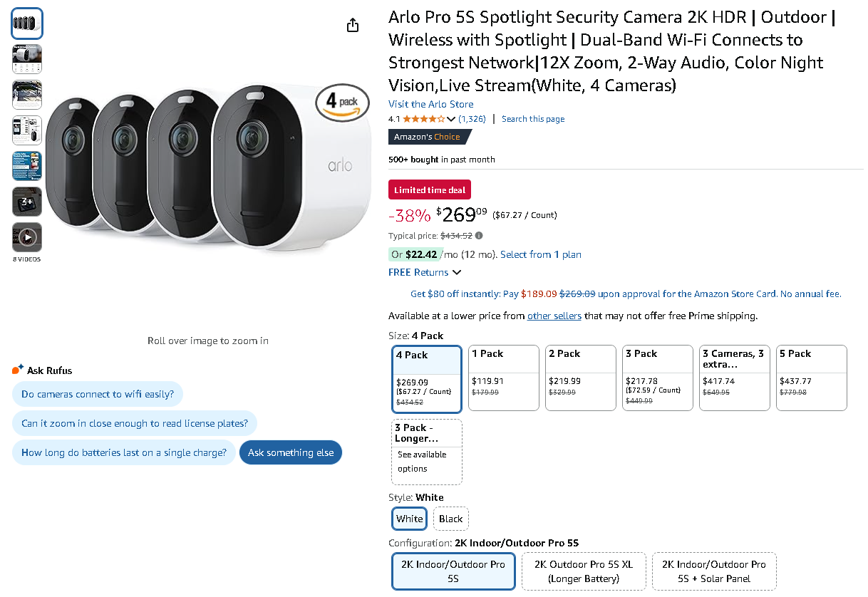The height and width of the screenshot is (597, 868).
Task: Choose 2K Outdoor Pro 5S XL configuration
Action: (584, 571)
